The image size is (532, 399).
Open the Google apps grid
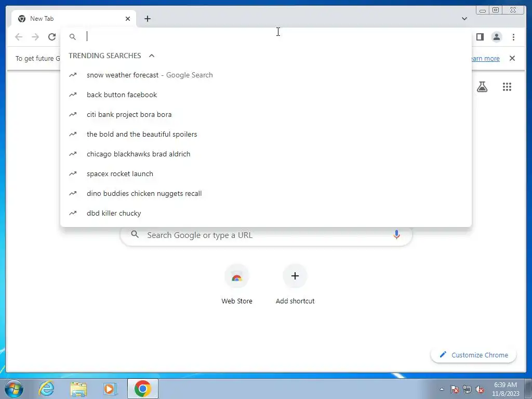pyautogui.click(x=507, y=87)
